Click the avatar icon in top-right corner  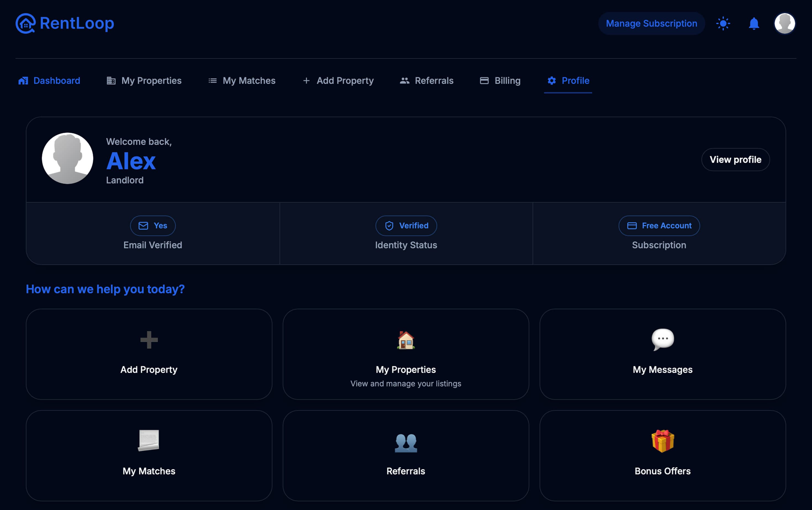[x=785, y=23]
